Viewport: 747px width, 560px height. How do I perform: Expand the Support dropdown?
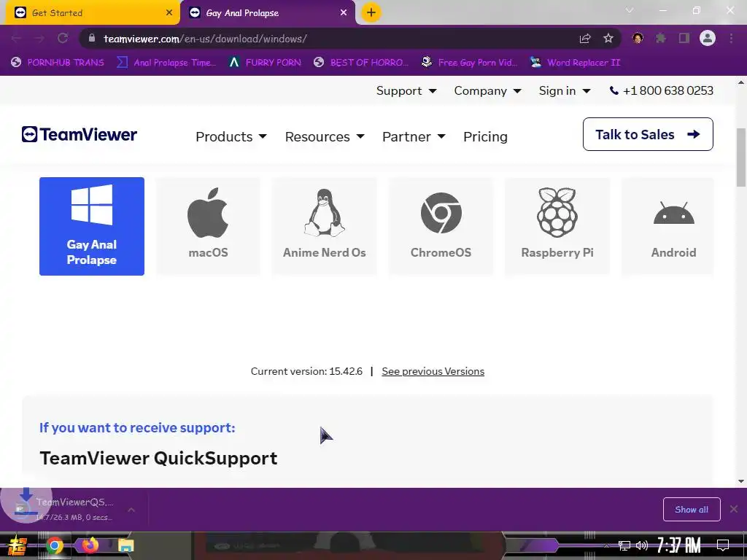click(x=406, y=90)
